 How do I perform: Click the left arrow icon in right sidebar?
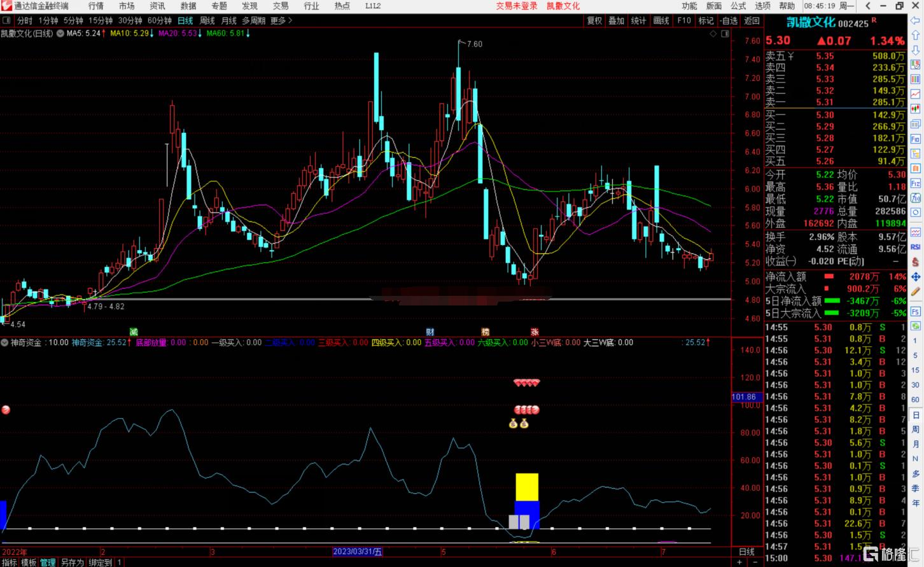point(916,20)
